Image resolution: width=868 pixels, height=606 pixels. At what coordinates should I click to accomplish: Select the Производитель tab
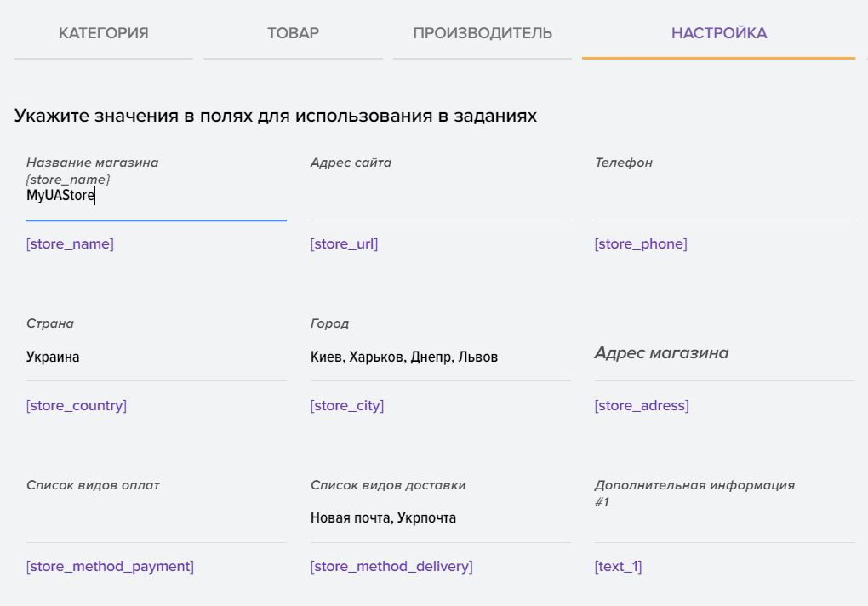tap(483, 34)
